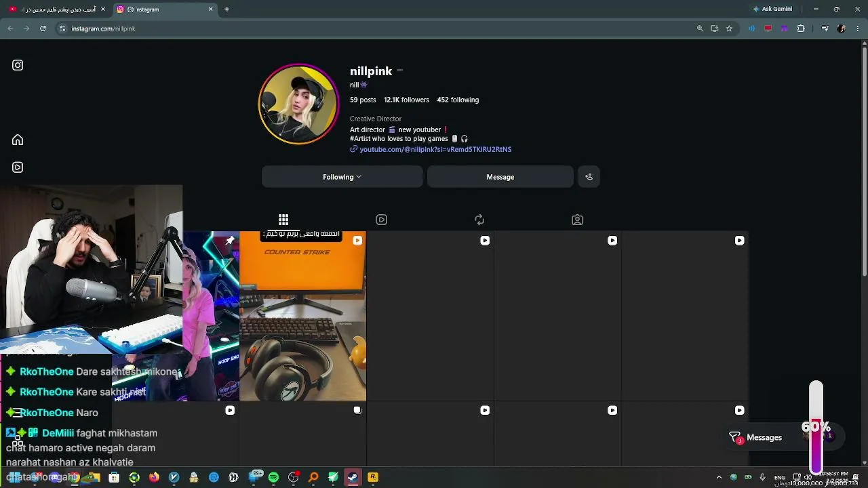
Task: Open Spotify from the taskbar
Action: click(x=273, y=477)
